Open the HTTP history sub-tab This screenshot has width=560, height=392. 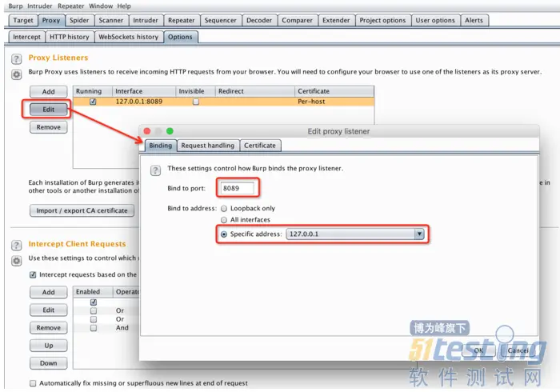70,37
